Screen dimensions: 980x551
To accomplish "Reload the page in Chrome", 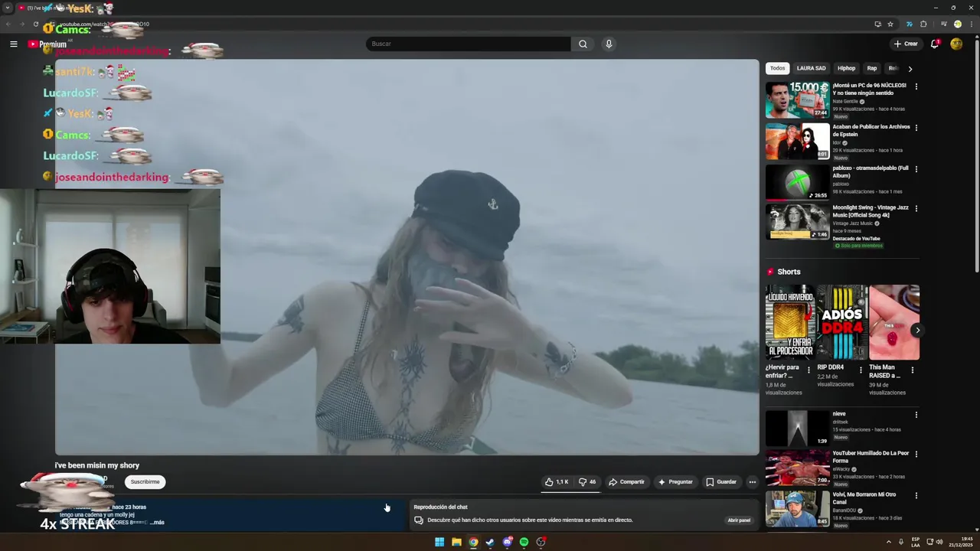I will click(35, 24).
